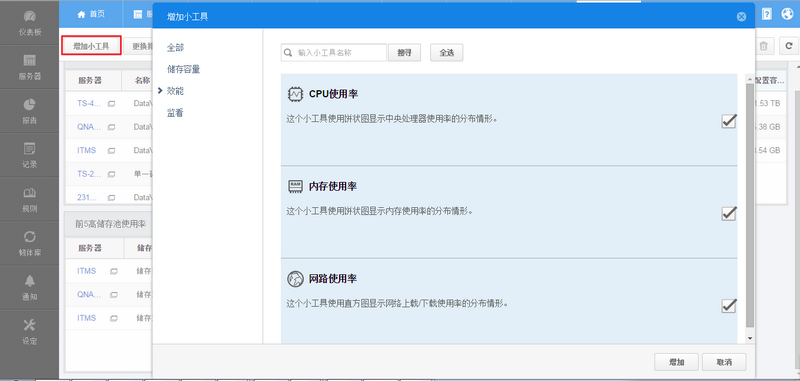Open the 通知 notifications sidebar item

pos(30,287)
